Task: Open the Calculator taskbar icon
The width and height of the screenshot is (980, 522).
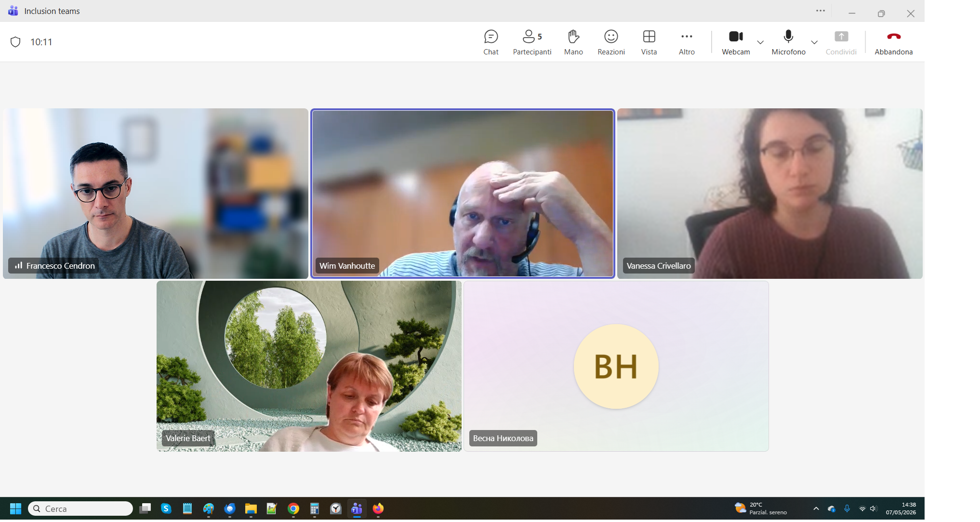Action: tap(314, 509)
